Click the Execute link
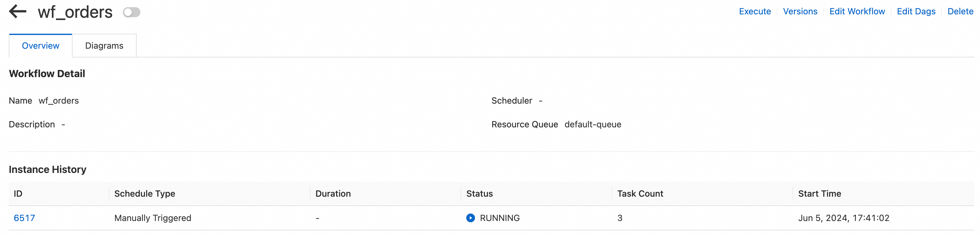 (x=755, y=12)
